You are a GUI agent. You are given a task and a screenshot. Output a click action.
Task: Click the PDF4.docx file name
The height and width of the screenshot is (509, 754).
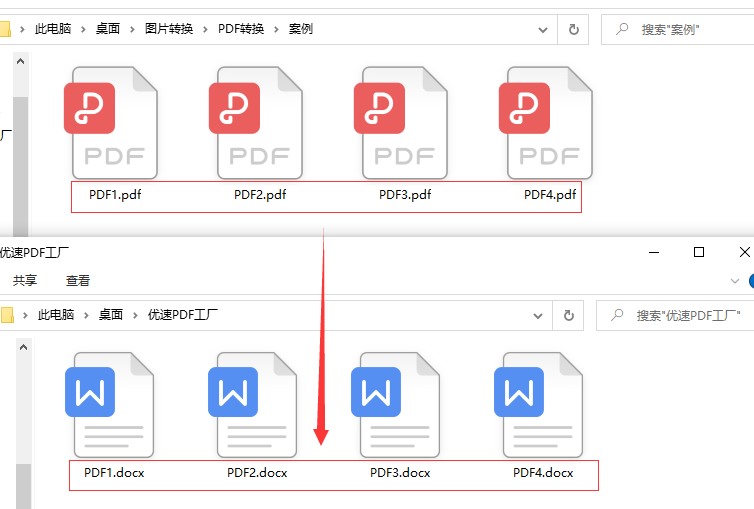(x=543, y=473)
